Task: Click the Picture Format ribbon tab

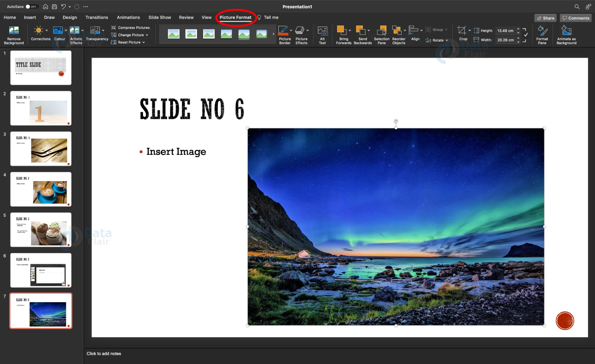Action: [235, 18]
